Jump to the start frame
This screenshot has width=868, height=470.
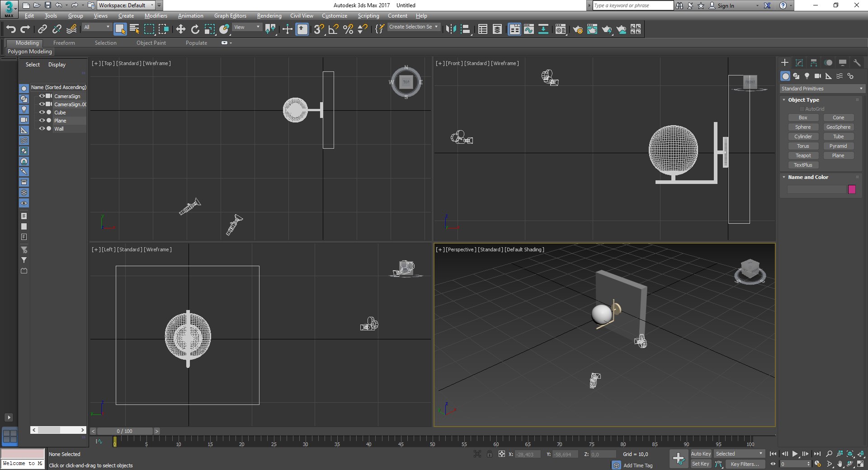point(773,454)
